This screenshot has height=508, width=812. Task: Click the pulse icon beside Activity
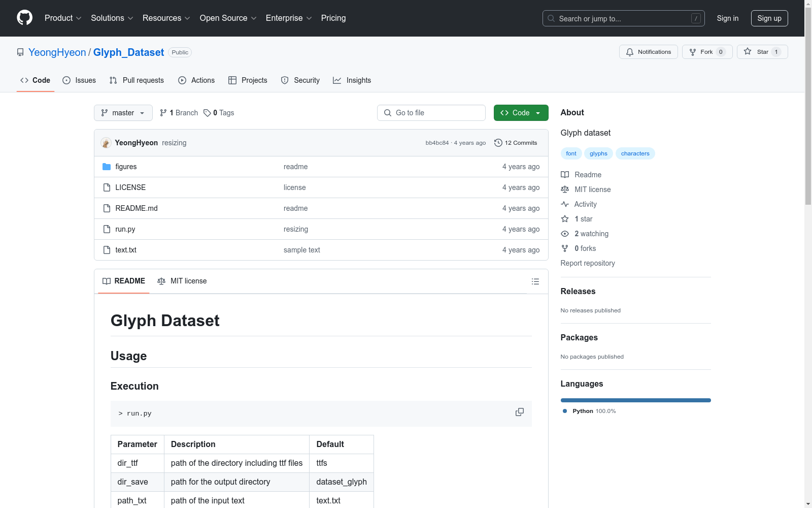tap(565, 204)
